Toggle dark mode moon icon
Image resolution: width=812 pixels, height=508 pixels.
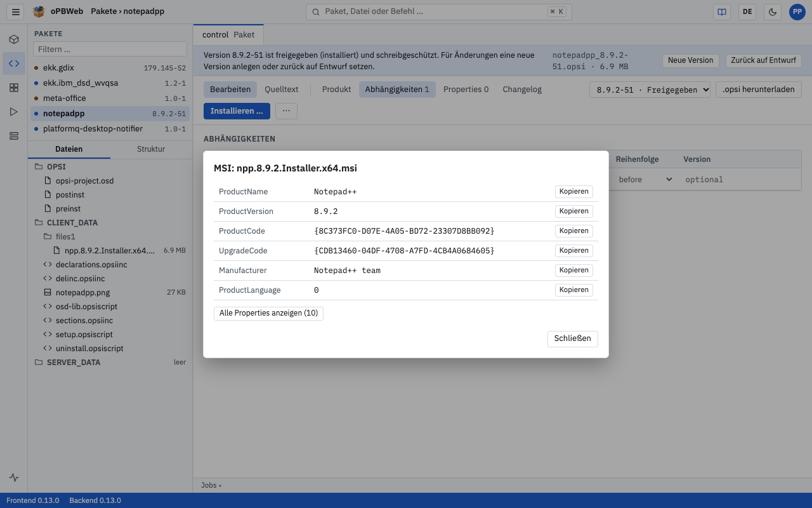pos(772,11)
